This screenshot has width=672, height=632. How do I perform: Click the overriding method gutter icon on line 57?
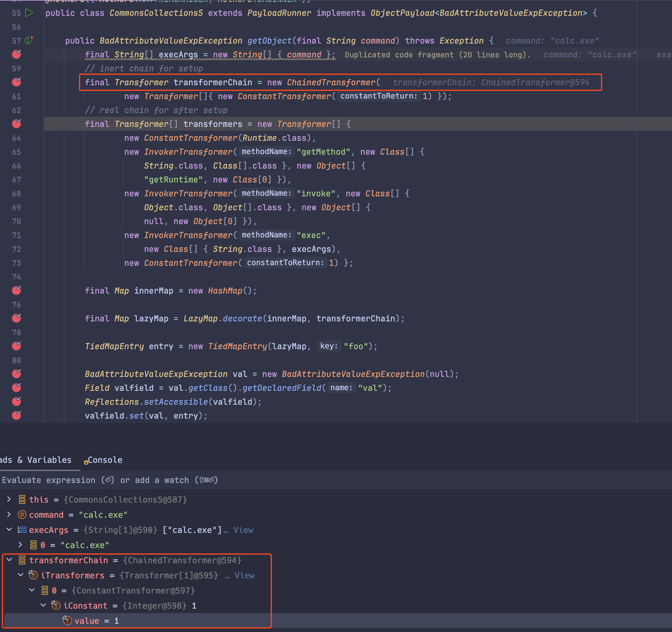(x=29, y=40)
